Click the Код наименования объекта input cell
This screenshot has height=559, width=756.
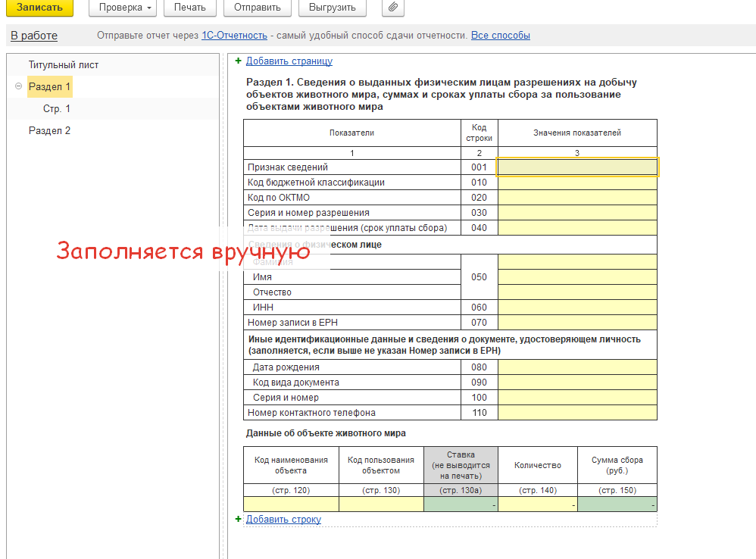pos(291,504)
